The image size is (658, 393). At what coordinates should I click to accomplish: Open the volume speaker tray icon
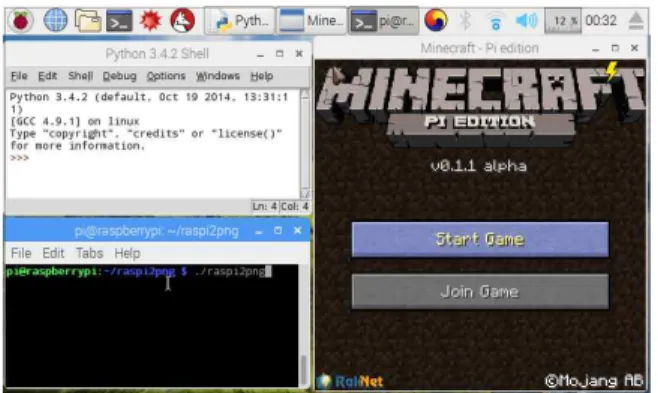point(526,21)
